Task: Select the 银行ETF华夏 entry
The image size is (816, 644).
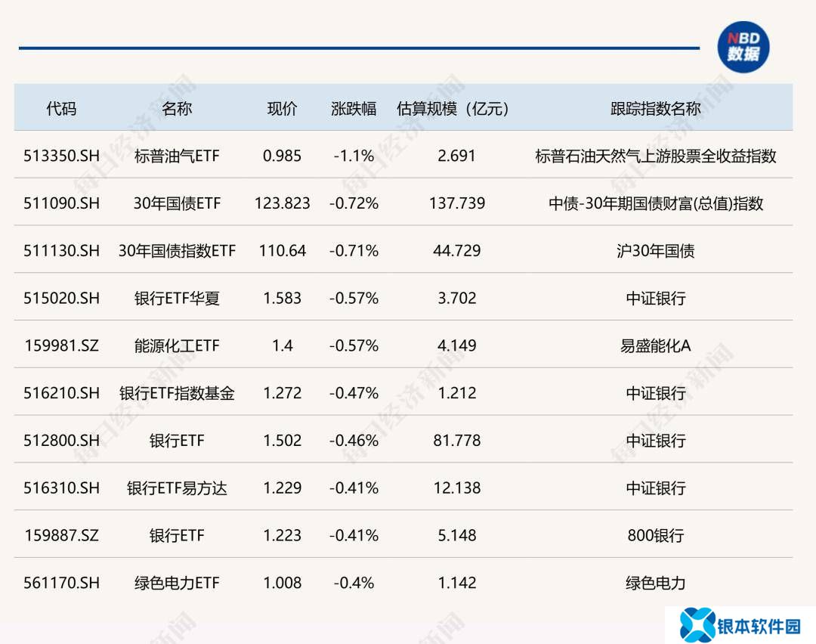Action: [177, 298]
